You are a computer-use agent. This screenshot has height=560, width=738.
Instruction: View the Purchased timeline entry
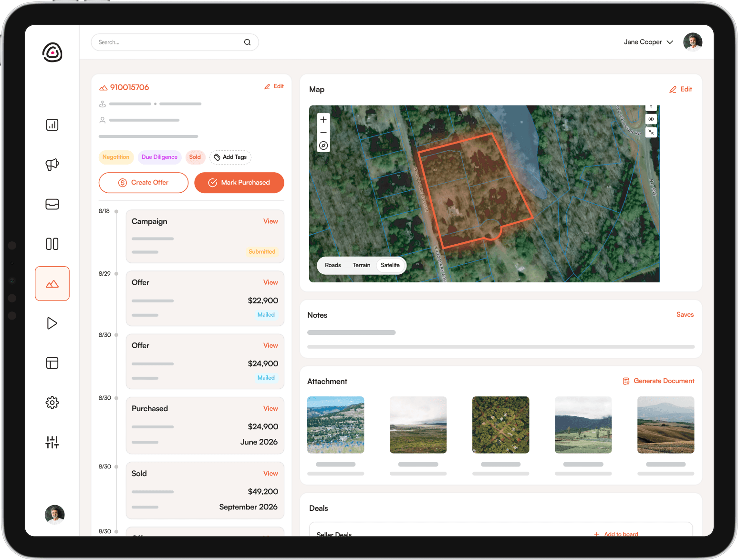(x=270, y=408)
